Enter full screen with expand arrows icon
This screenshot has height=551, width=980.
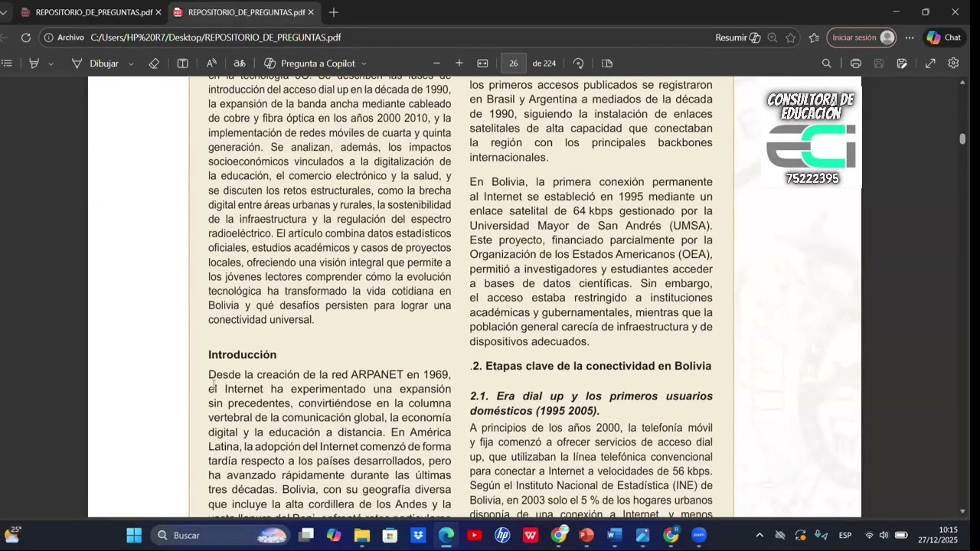pyautogui.click(x=930, y=64)
